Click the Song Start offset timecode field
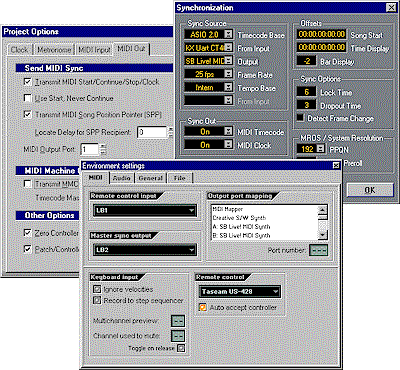Screen dimensions: 400x370 (x=321, y=34)
